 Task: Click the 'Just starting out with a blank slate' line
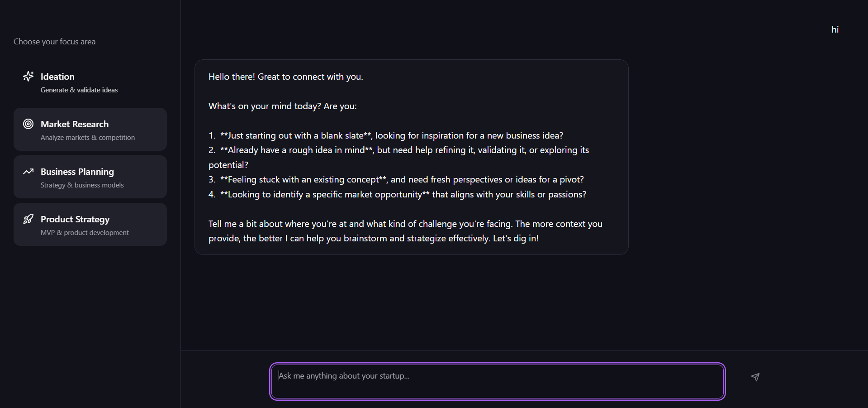tap(391, 135)
